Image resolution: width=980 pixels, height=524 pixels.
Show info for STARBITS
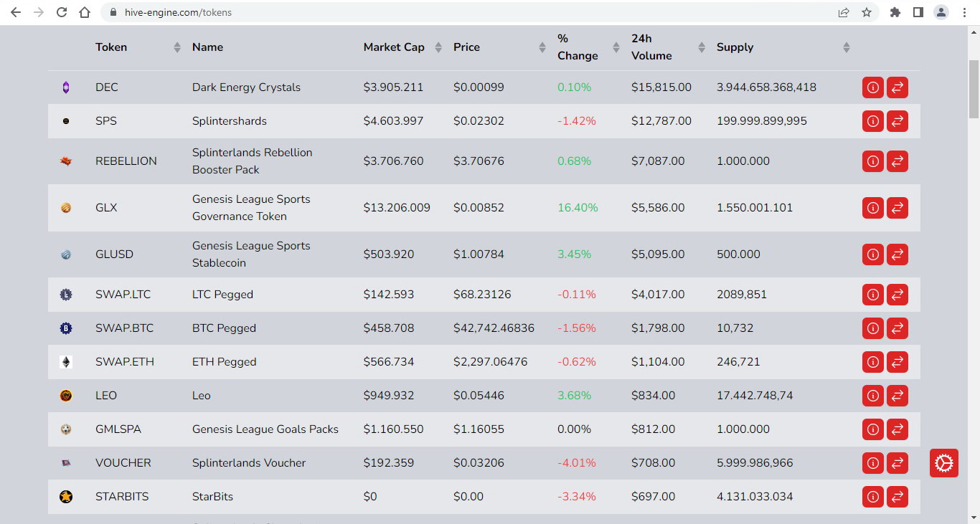click(873, 497)
